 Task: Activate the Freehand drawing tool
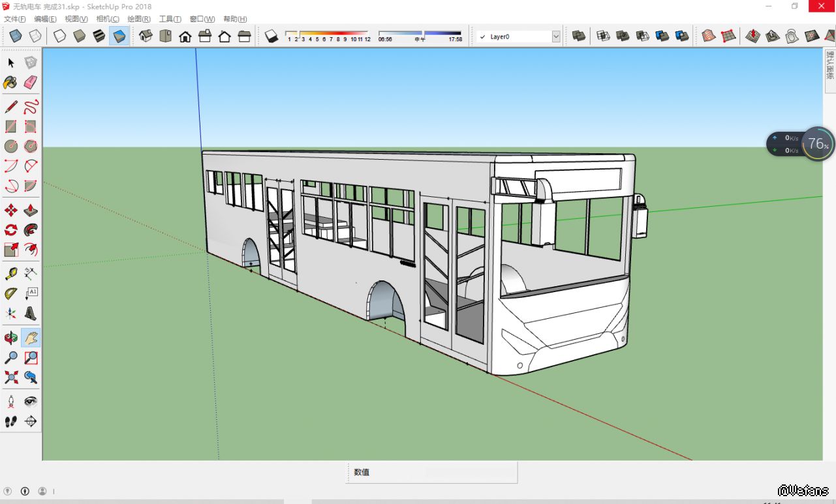(31, 107)
